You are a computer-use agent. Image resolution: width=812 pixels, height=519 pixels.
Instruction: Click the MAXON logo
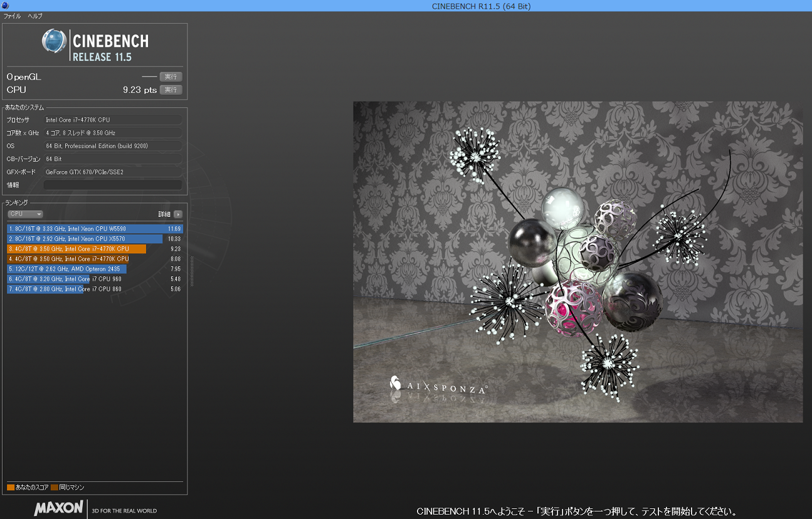coord(58,508)
